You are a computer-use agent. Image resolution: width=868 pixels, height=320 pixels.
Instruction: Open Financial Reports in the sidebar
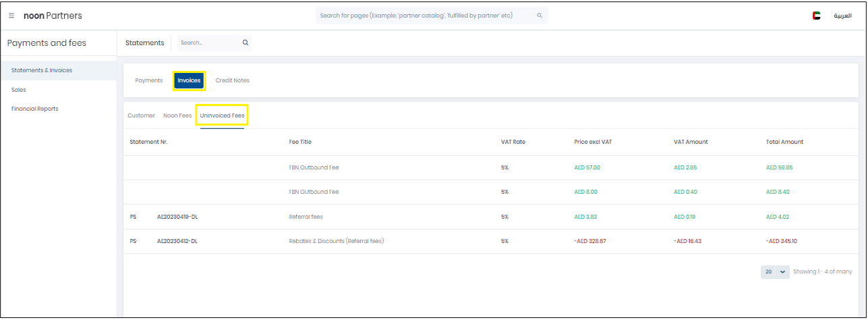click(x=34, y=109)
